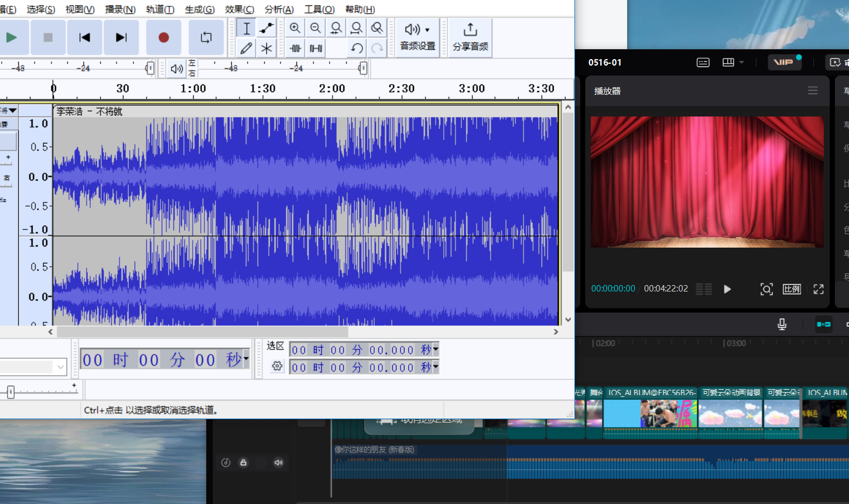
Task: Open 音频设置 audio setup dropdown
Action: (417, 37)
